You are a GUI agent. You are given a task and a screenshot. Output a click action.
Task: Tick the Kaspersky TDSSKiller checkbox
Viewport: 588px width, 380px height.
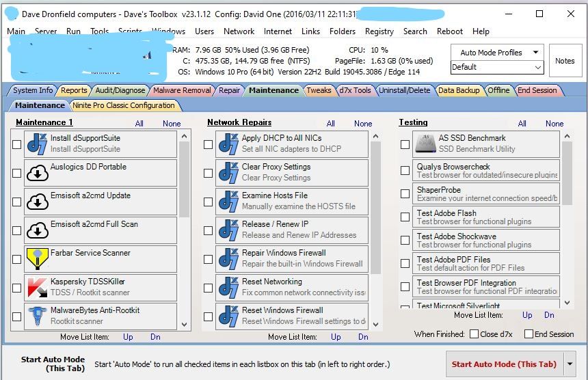tap(17, 288)
